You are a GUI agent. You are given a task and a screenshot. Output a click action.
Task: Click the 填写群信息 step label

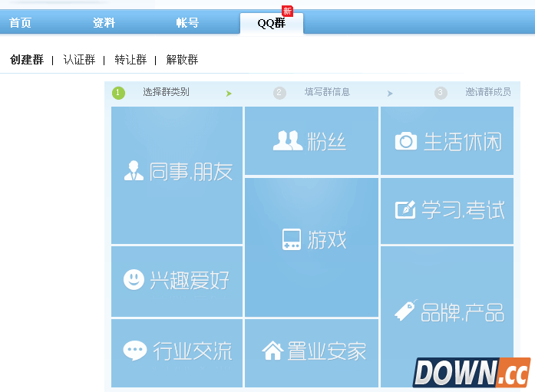tap(327, 92)
